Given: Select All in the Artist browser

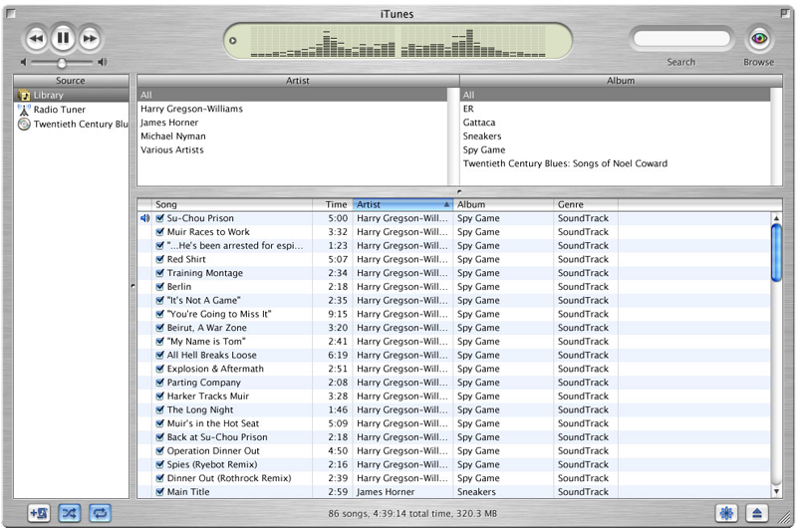Looking at the screenshot, I should point(292,95).
